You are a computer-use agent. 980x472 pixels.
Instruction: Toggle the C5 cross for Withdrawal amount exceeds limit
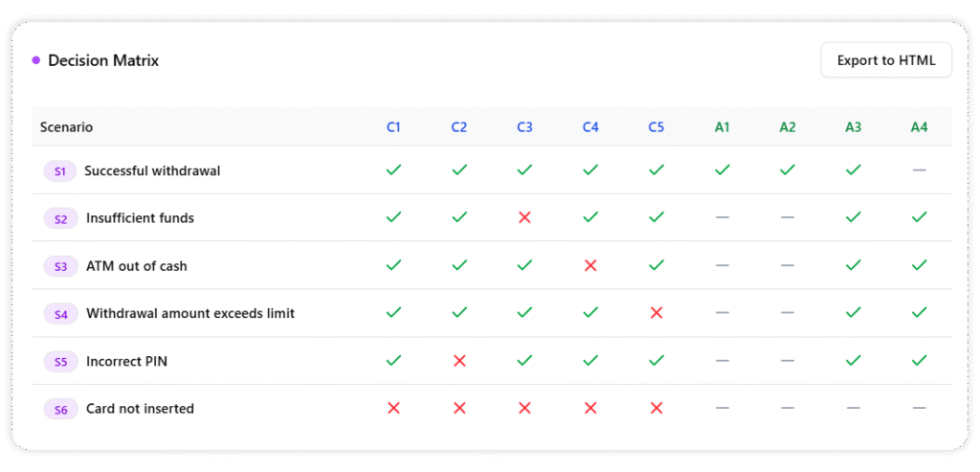click(656, 313)
